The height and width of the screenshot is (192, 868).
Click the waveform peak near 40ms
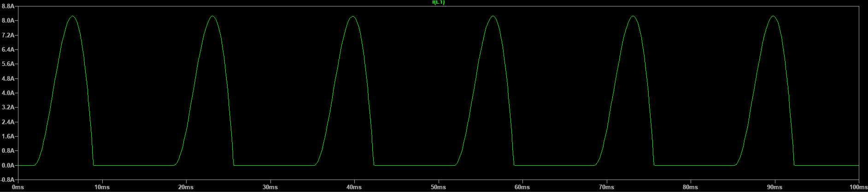[352, 16]
